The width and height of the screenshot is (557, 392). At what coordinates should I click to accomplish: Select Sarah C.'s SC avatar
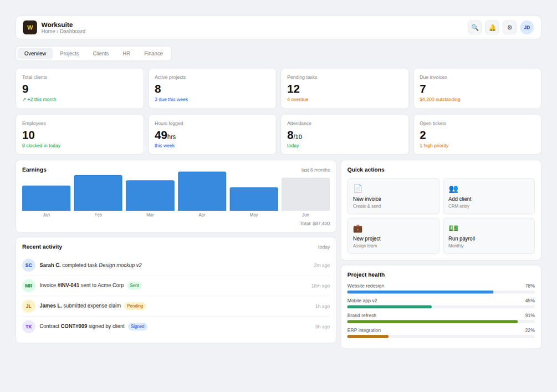click(29, 265)
